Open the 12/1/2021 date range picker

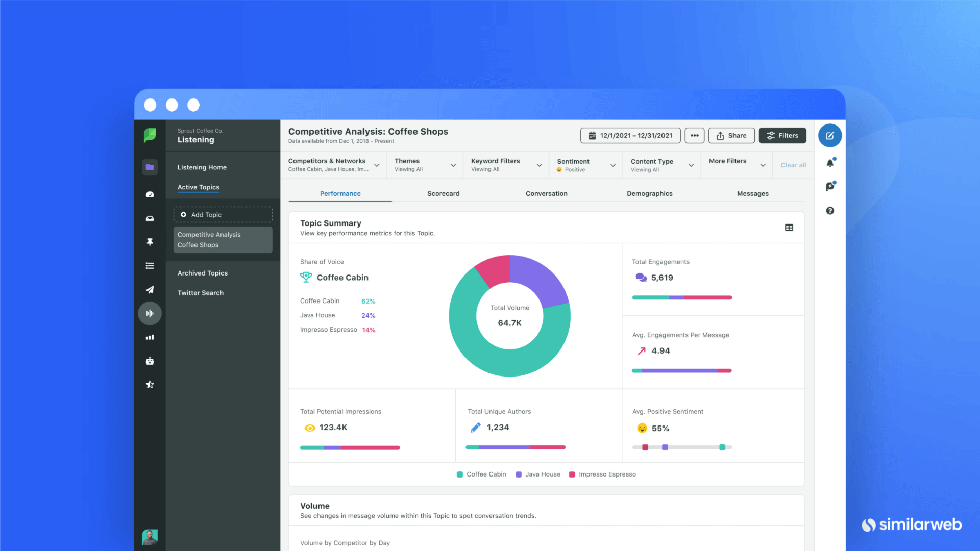[630, 136]
